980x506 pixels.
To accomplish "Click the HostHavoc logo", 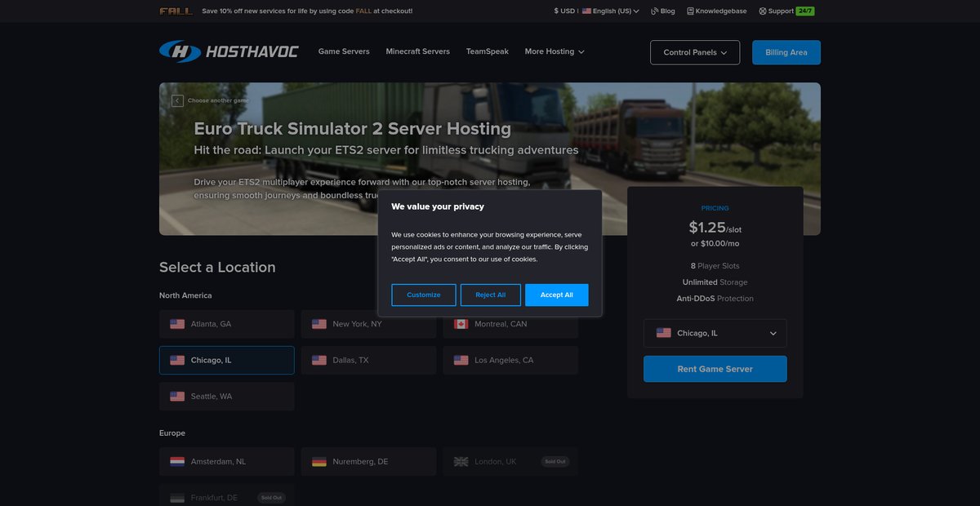I will (x=229, y=51).
